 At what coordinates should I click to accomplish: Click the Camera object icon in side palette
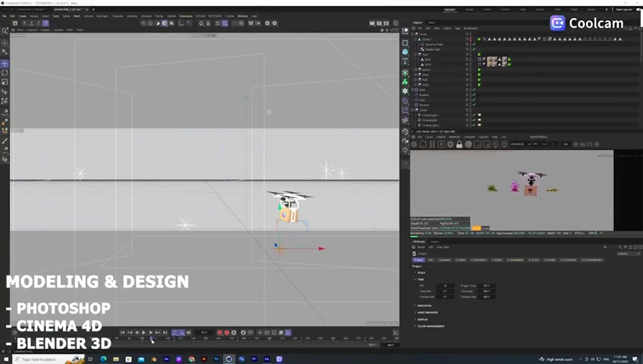(405, 141)
